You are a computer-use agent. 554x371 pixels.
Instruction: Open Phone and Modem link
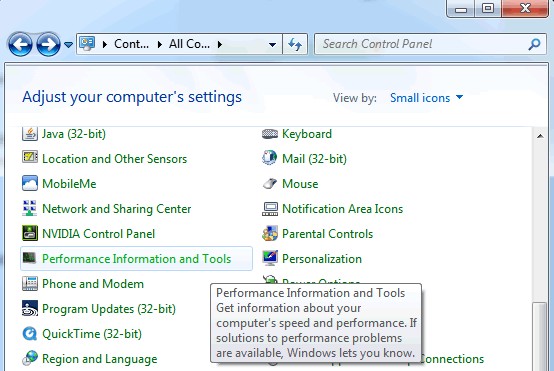point(93,284)
